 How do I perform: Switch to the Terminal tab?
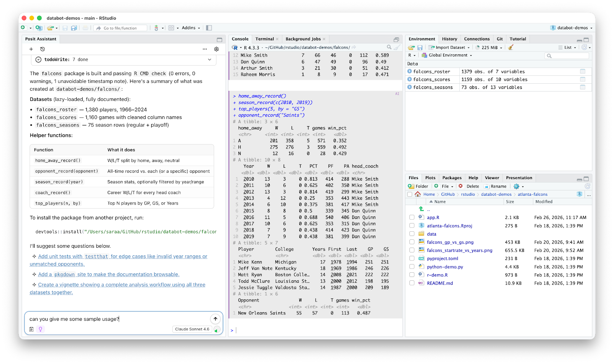tap(265, 39)
